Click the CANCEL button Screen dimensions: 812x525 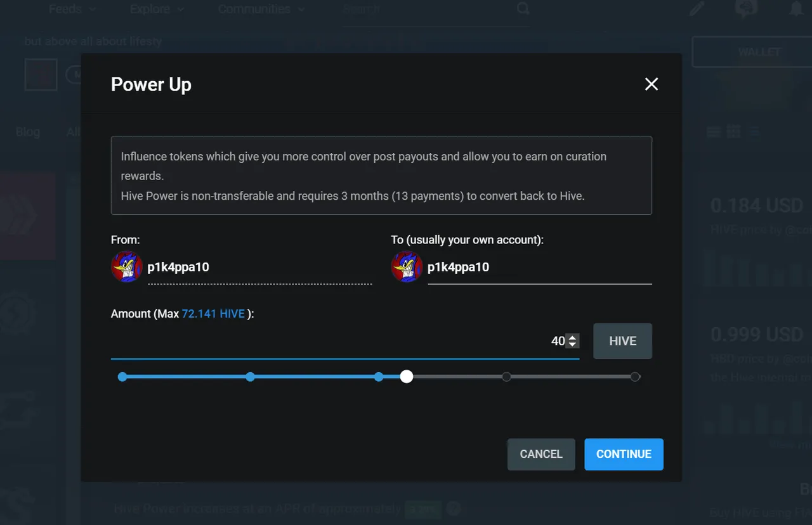(x=541, y=454)
